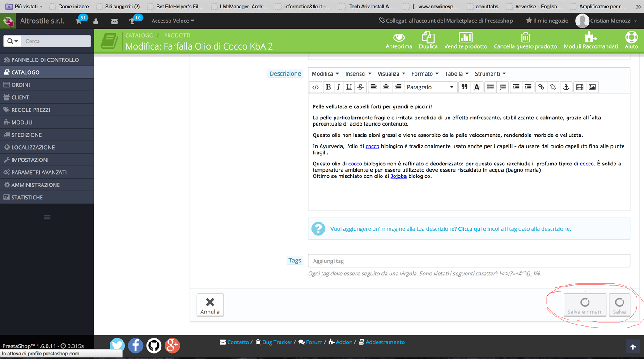
Task: Open the Bug Tracker footer link
Action: (x=274, y=342)
